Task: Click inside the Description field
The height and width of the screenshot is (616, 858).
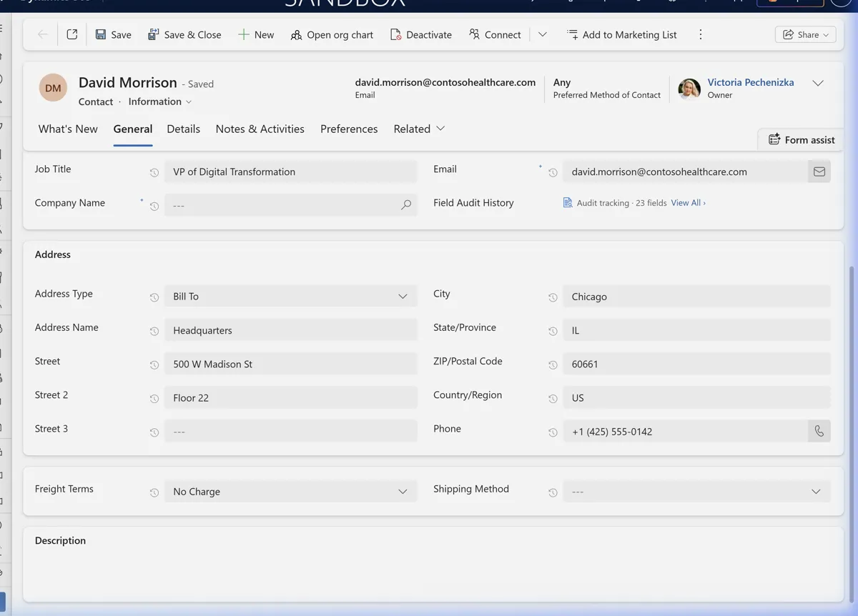Action: [429, 572]
